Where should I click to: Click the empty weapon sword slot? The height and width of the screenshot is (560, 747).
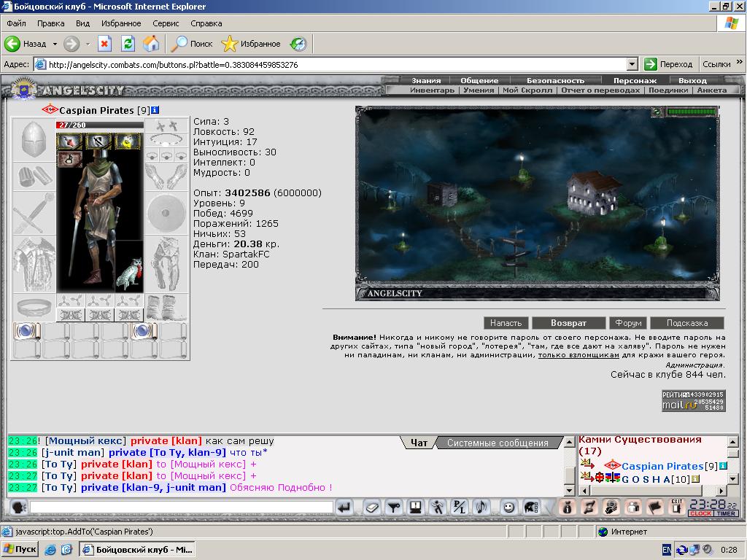34,214
